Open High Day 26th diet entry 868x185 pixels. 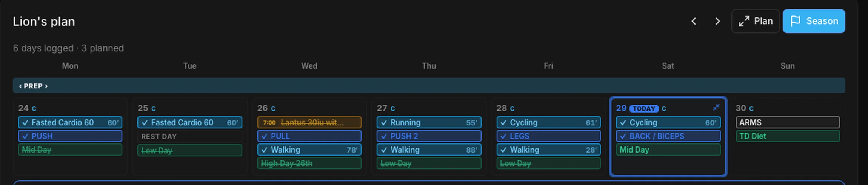coord(309,163)
